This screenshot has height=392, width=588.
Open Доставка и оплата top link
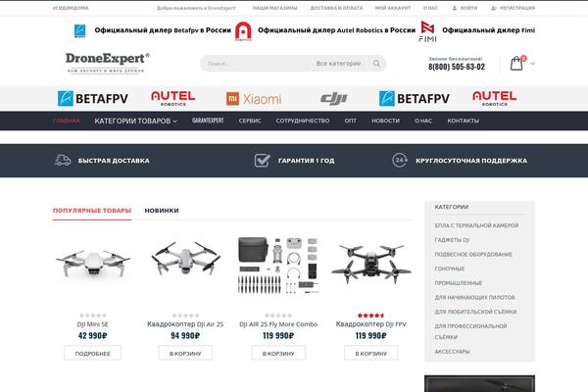coord(336,8)
